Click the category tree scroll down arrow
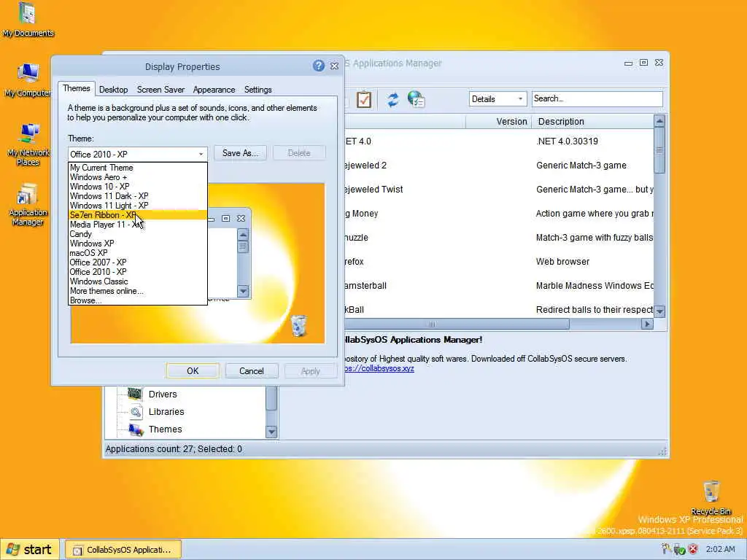The image size is (747, 560). coord(271,432)
